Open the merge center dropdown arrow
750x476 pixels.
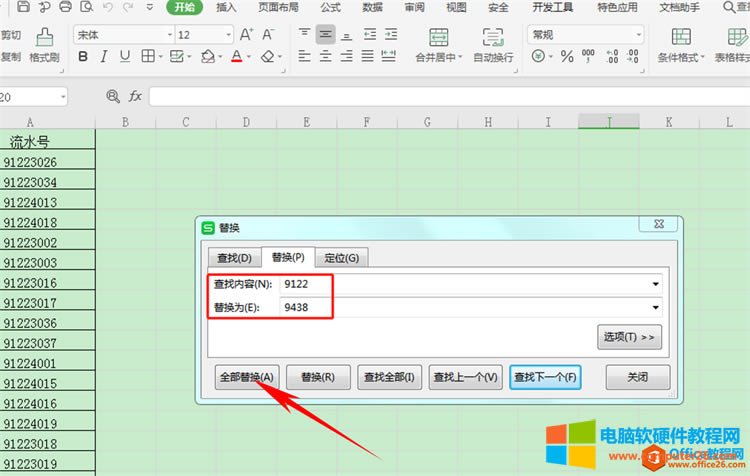click(x=460, y=57)
